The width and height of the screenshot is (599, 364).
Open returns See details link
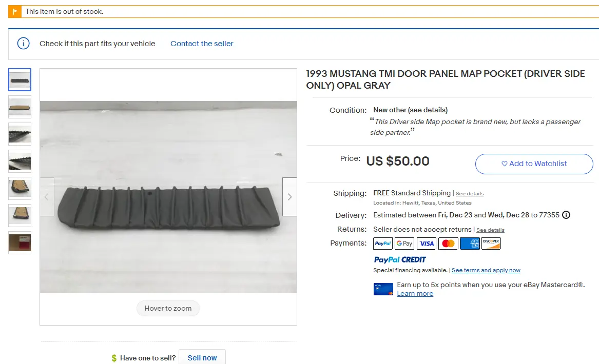pyautogui.click(x=491, y=230)
